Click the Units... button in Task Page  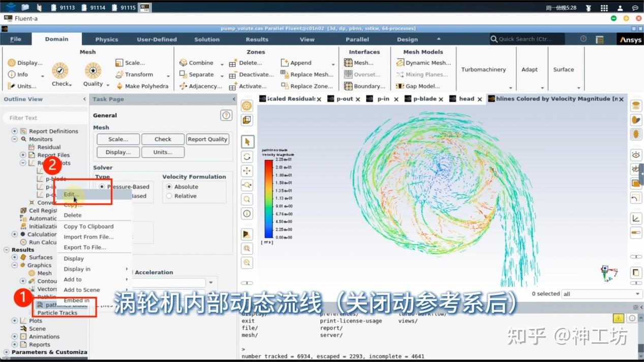pos(163,152)
